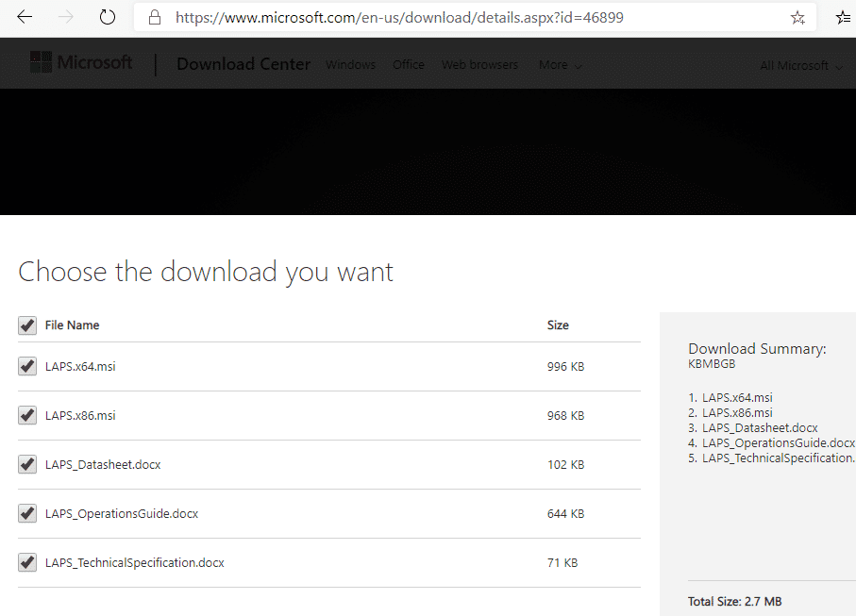This screenshot has height=616, width=856.
Task: Uncheck the select-all File Name checkbox
Action: [x=26, y=325]
